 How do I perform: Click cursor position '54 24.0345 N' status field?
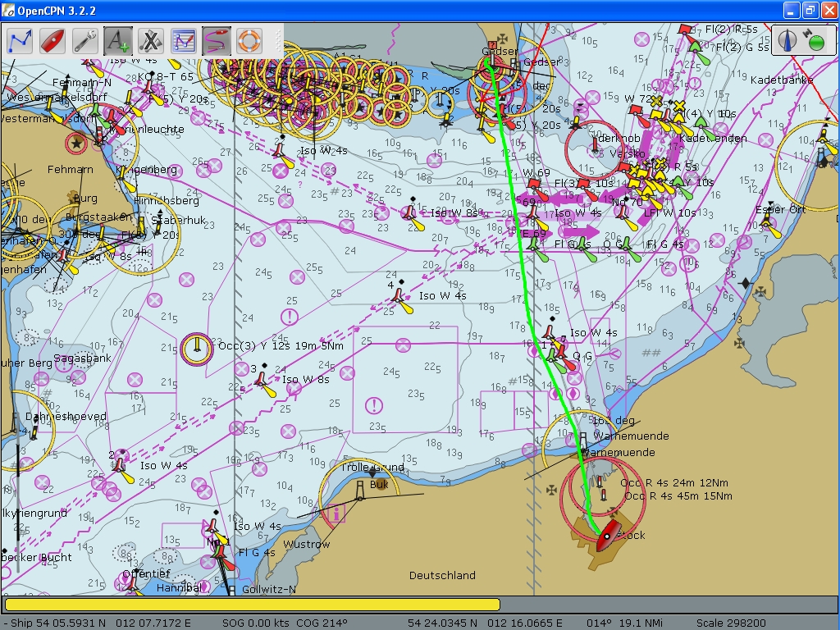(x=442, y=623)
